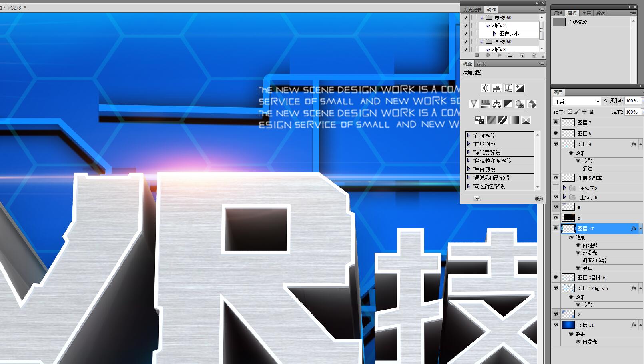Image resolution: width=644 pixels, height=364 pixels.
Task: Switch to the 段落 tab
Action: (601, 13)
